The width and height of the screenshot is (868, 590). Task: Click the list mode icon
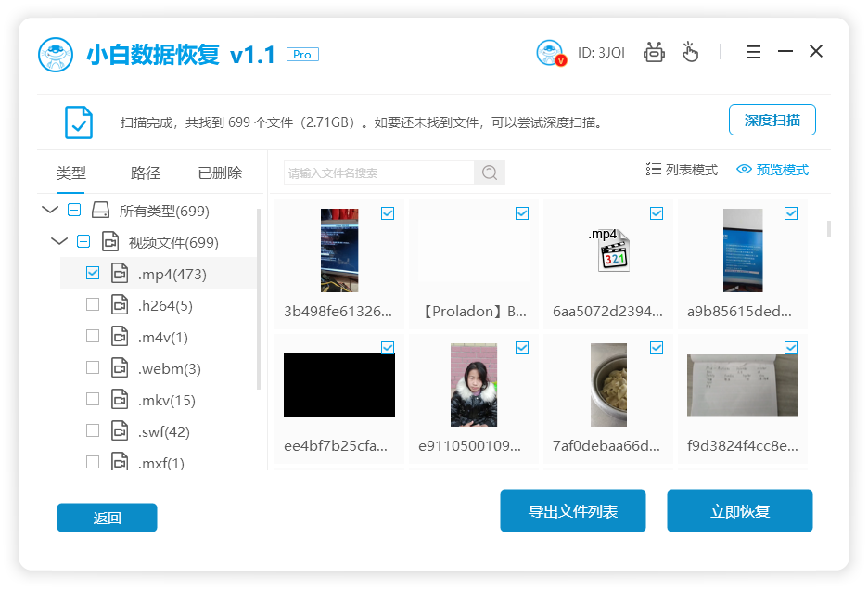(x=653, y=170)
